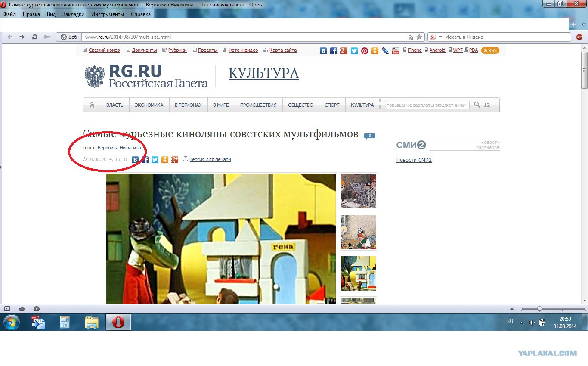Open the Документы link

144,50
